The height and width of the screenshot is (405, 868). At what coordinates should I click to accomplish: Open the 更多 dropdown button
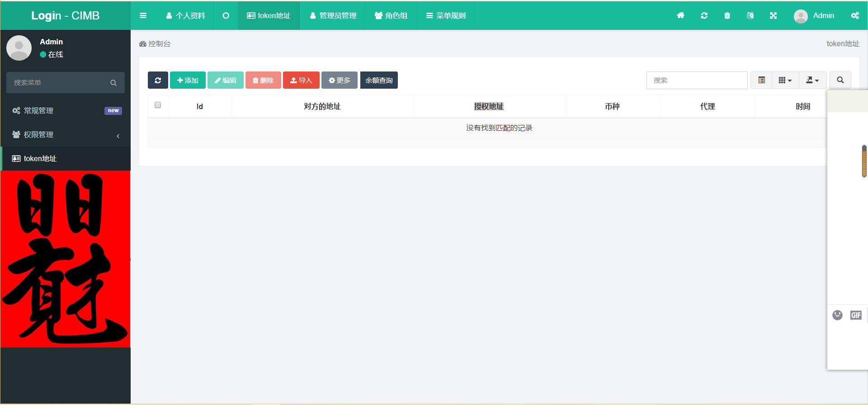pos(340,80)
